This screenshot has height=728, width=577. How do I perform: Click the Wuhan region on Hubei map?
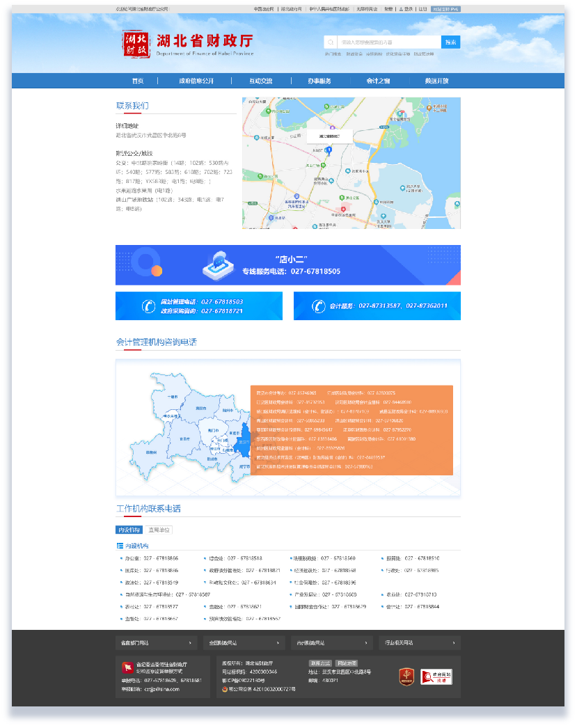point(243,443)
